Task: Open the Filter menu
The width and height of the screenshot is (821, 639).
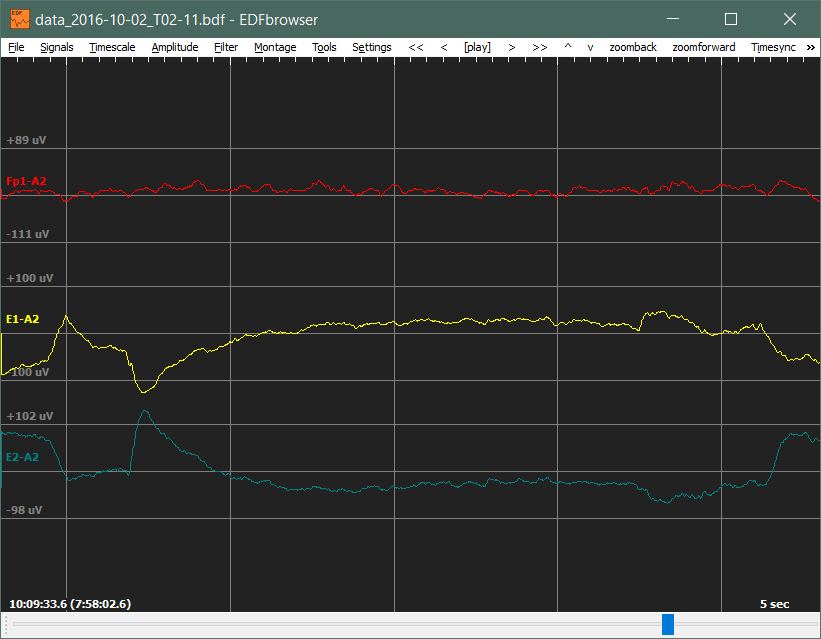Action: coord(226,47)
